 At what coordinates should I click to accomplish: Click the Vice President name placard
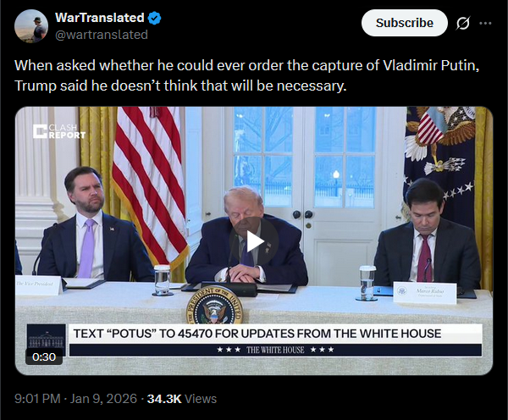pos(38,285)
